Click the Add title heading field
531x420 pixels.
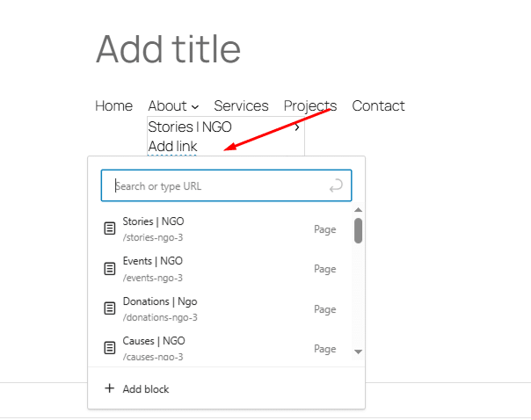[168, 49]
